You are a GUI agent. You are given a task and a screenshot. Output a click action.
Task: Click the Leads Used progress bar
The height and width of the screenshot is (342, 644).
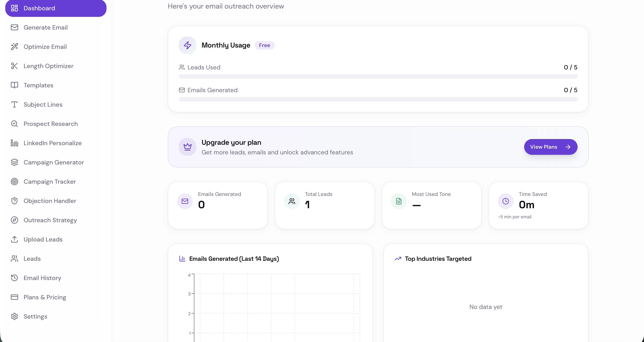pyautogui.click(x=378, y=76)
